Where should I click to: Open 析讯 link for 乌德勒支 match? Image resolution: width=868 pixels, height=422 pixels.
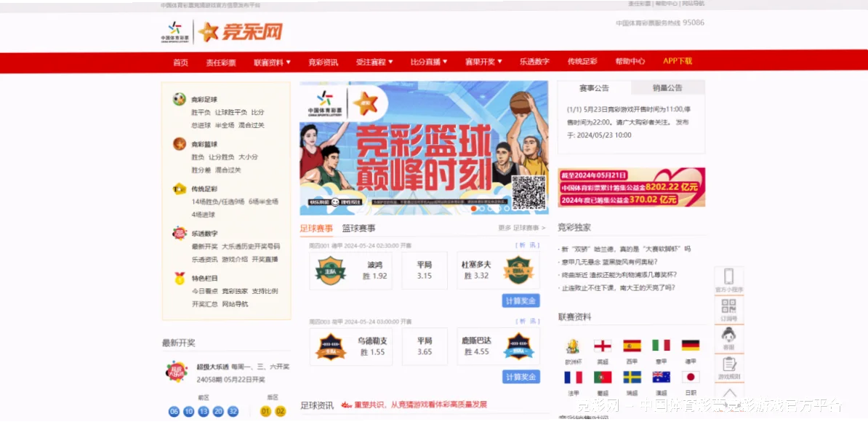528,321
